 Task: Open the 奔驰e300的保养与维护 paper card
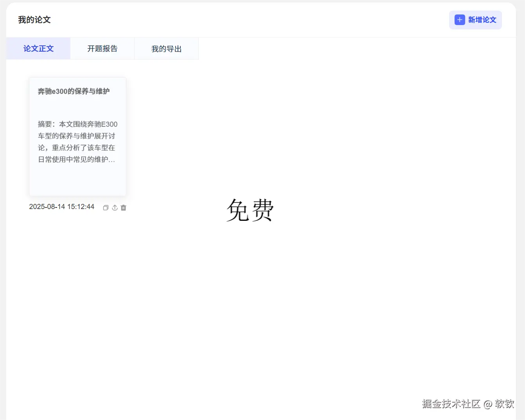[x=77, y=137]
